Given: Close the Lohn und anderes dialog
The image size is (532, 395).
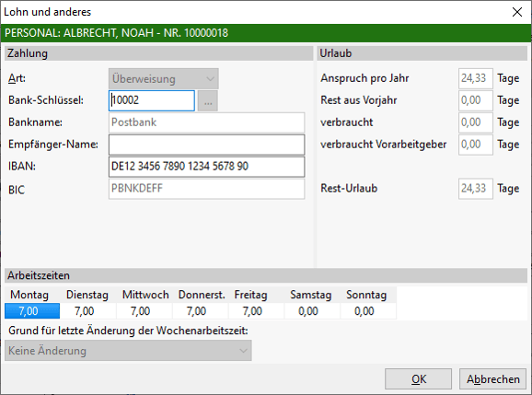Looking at the screenshot, I should coord(516,12).
